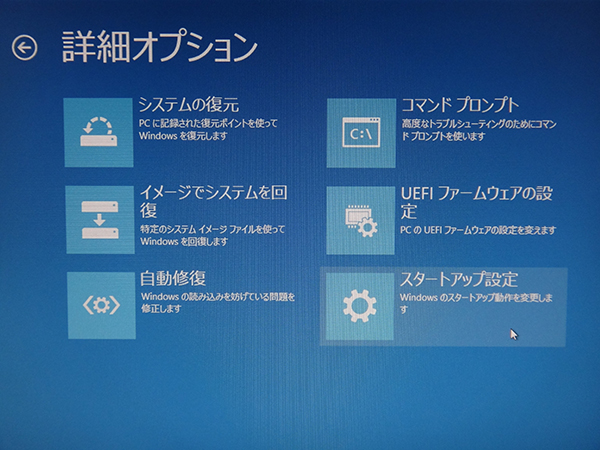Click the システムの復元 restore icon tile

99,132
